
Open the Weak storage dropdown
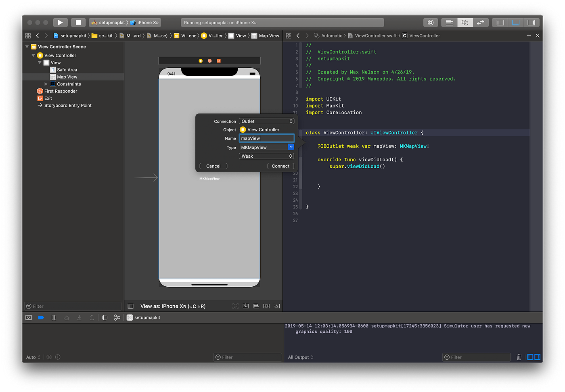(x=266, y=156)
